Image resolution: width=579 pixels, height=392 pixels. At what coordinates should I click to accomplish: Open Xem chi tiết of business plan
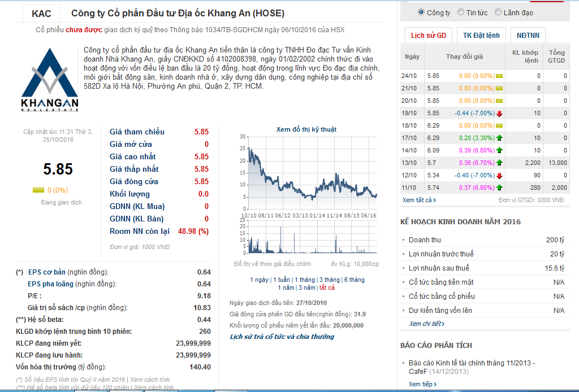point(426,324)
